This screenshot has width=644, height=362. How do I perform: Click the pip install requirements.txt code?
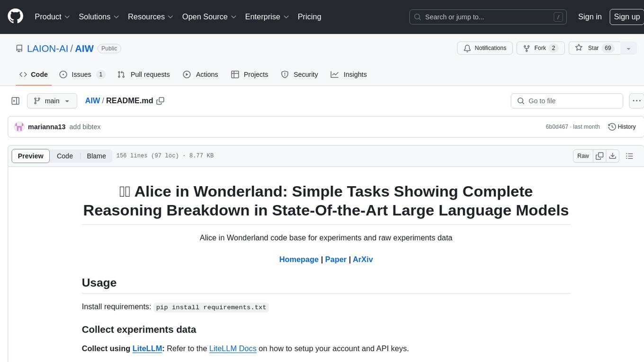click(x=211, y=307)
